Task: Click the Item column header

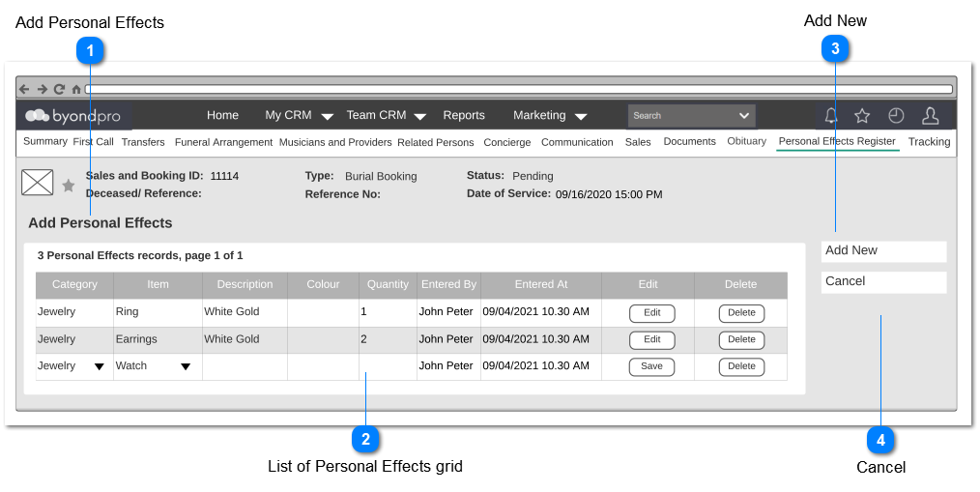Action: (x=158, y=285)
